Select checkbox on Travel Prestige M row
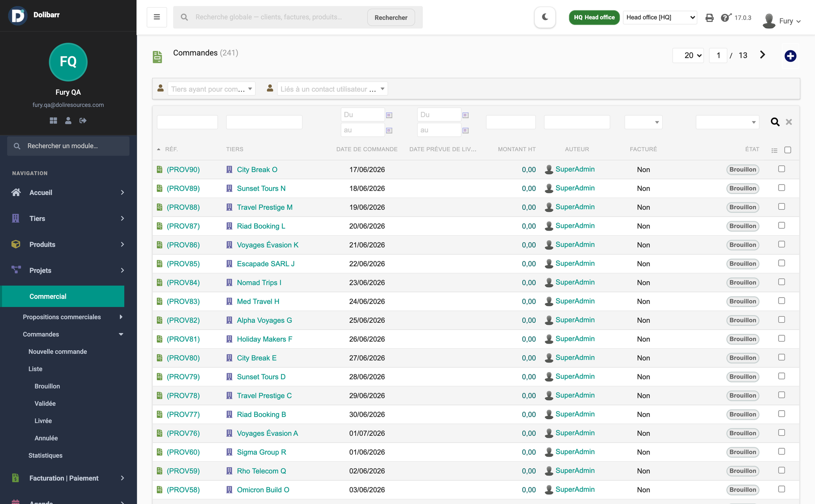Image resolution: width=815 pixels, height=504 pixels. (x=781, y=207)
